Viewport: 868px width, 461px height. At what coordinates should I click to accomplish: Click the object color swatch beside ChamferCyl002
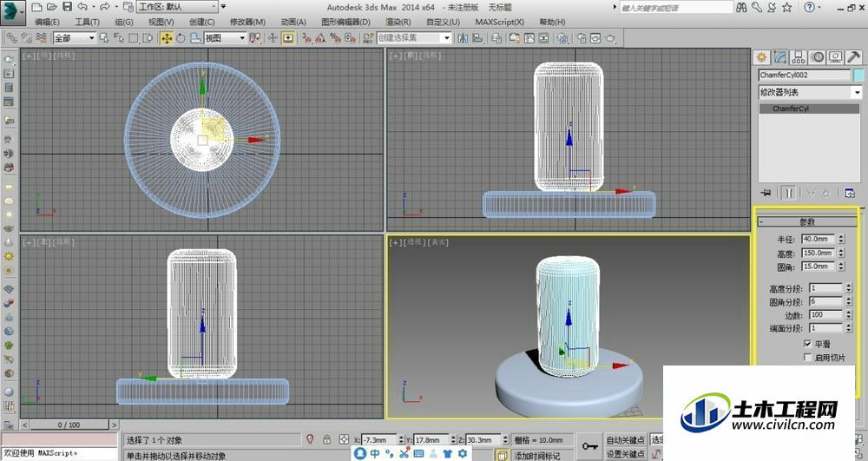858,75
